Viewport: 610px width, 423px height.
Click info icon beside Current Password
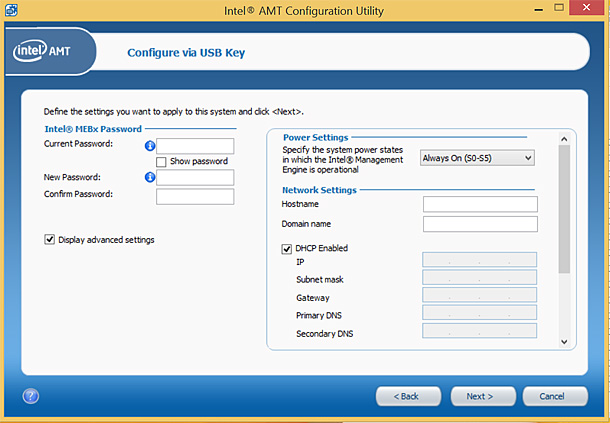click(150, 146)
